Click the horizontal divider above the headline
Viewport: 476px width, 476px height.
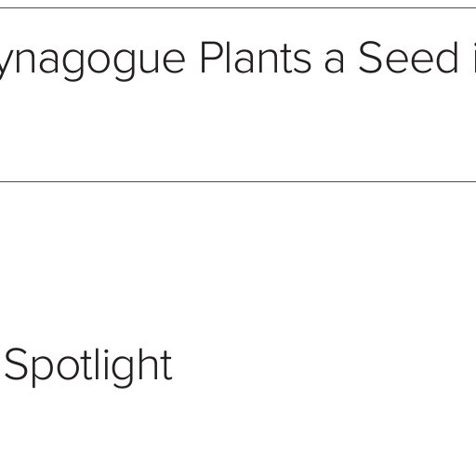click(x=238, y=7)
